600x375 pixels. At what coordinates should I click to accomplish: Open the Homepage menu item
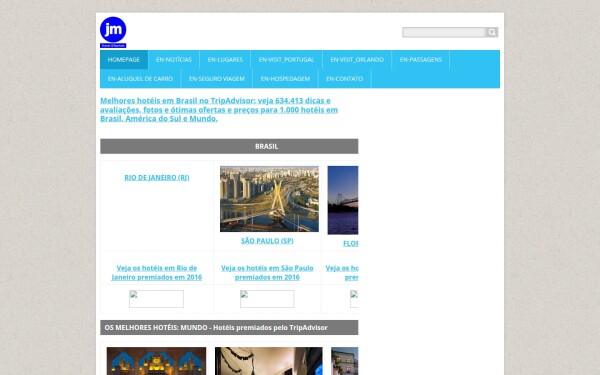point(124,60)
